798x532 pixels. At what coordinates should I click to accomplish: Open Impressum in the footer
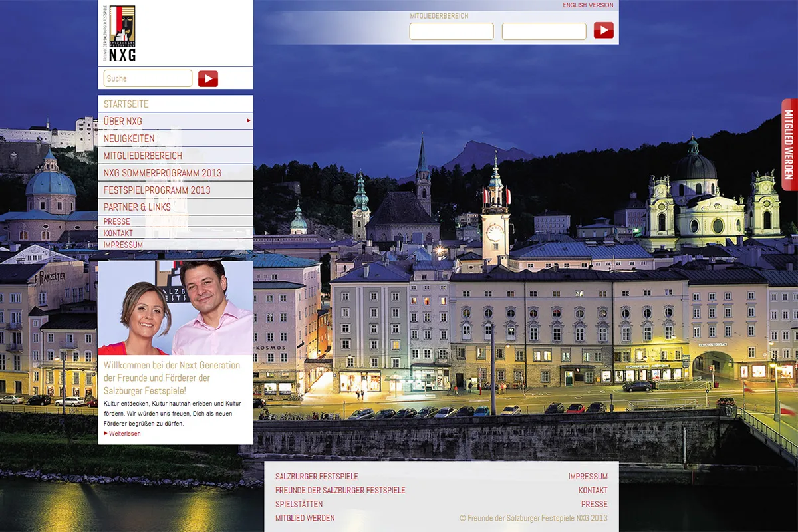(x=588, y=477)
